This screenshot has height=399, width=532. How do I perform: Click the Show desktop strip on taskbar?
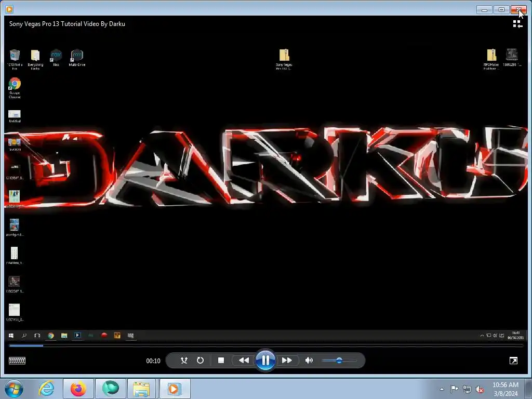pos(528,389)
